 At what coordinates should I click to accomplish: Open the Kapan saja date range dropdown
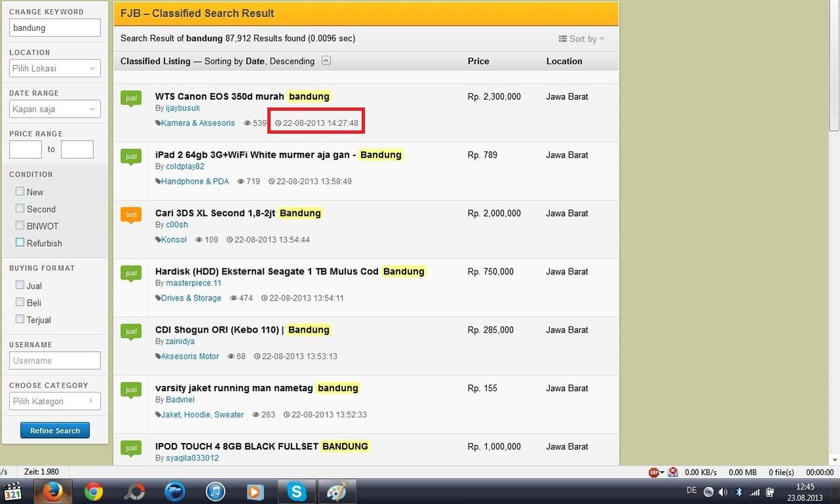pos(54,109)
